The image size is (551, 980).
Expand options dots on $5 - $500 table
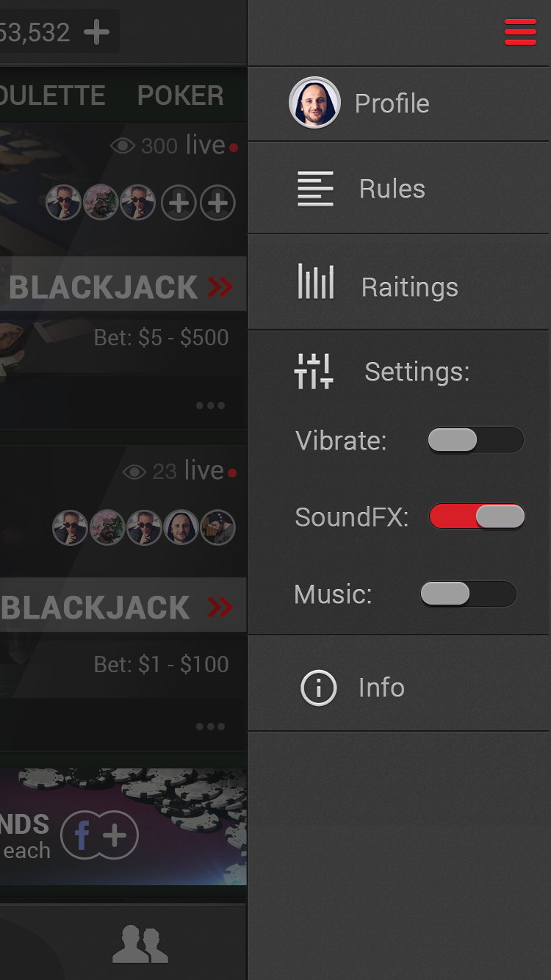(x=210, y=406)
